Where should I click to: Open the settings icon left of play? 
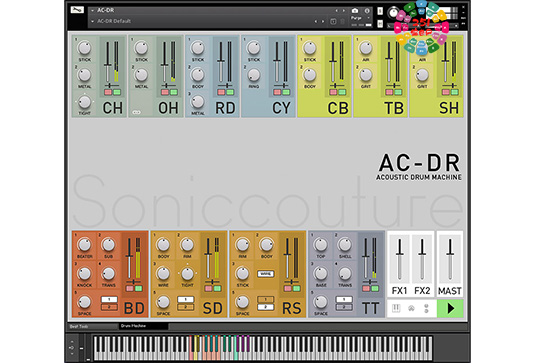pyautogui.click(x=426, y=308)
